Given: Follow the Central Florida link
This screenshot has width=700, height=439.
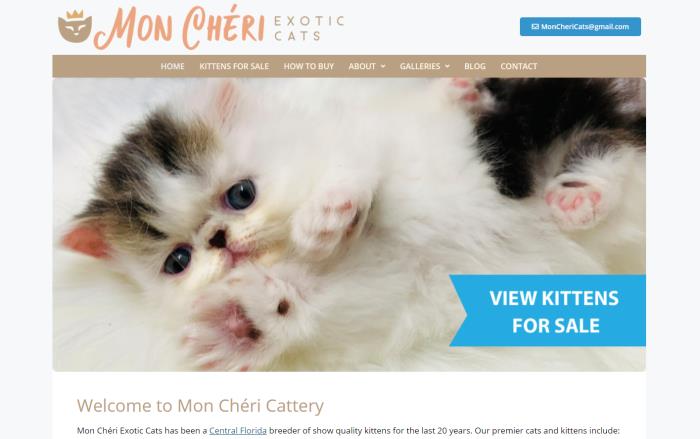Looking at the screenshot, I should pyautogui.click(x=238, y=431).
